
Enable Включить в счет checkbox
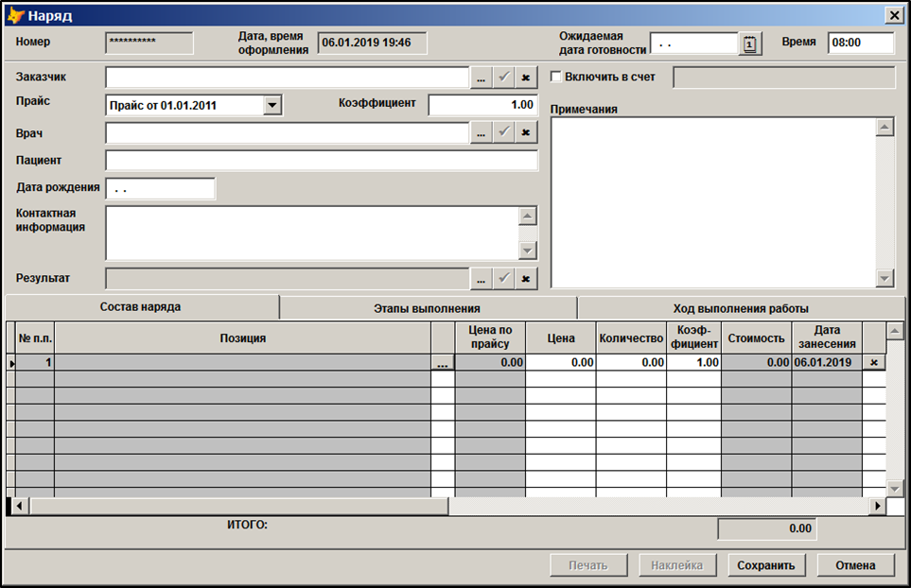coord(557,77)
